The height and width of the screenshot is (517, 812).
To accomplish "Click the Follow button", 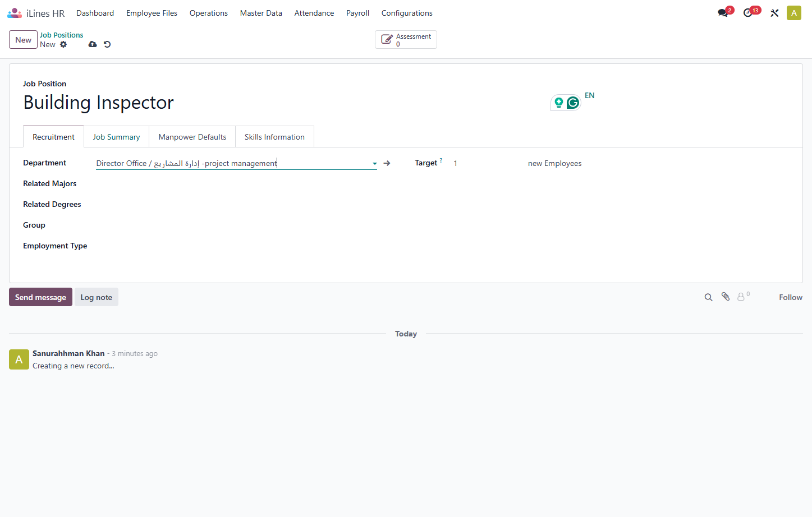I will 791,297.
